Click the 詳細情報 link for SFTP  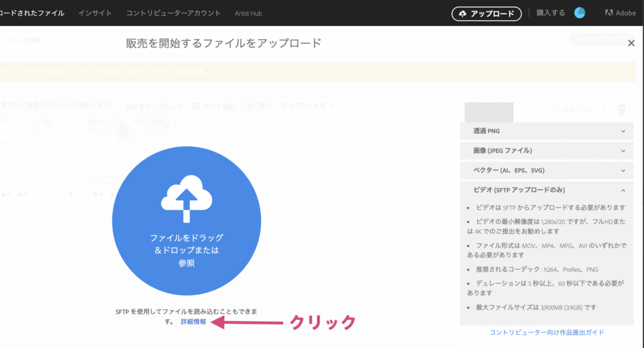click(x=194, y=322)
